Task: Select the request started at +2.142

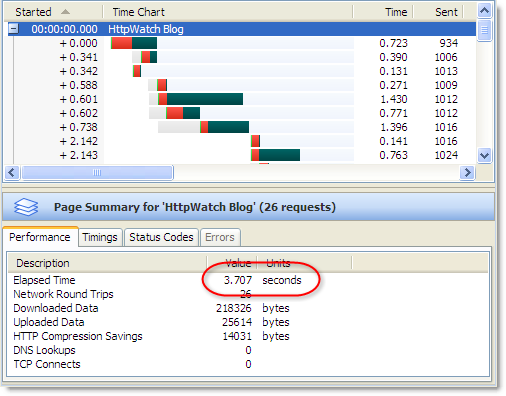Action: point(242,141)
